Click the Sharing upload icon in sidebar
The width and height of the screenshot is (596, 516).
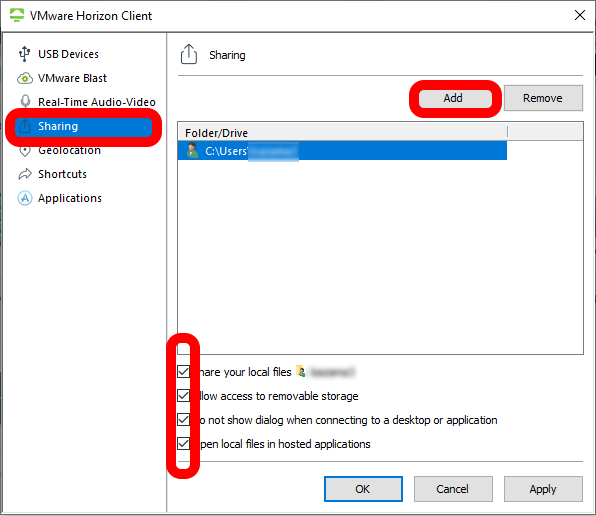[25, 126]
